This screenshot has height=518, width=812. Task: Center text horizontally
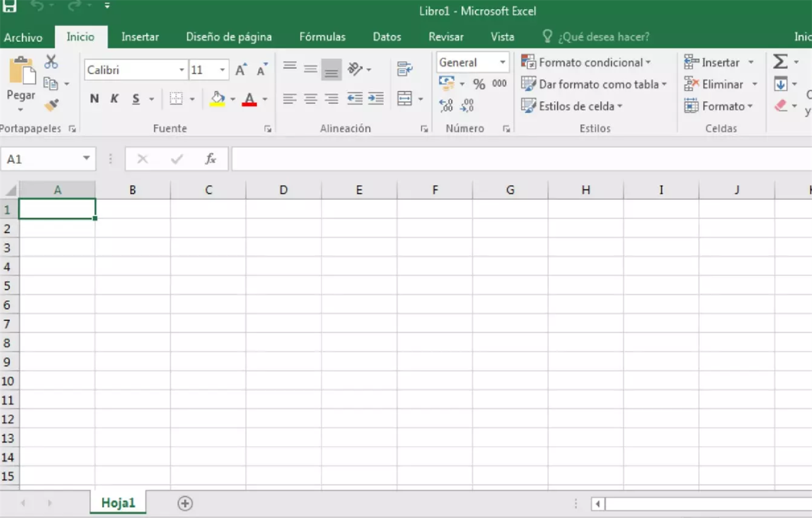point(310,99)
